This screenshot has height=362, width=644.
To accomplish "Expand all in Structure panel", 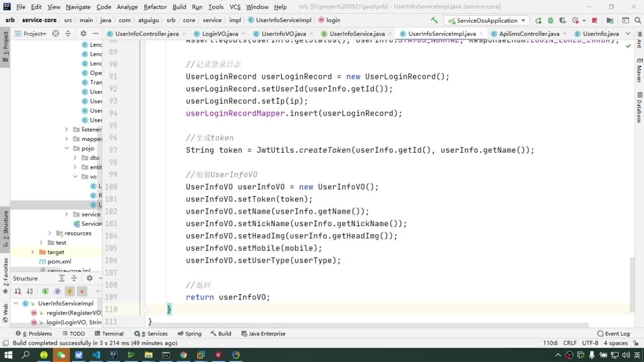I will tap(62, 278).
